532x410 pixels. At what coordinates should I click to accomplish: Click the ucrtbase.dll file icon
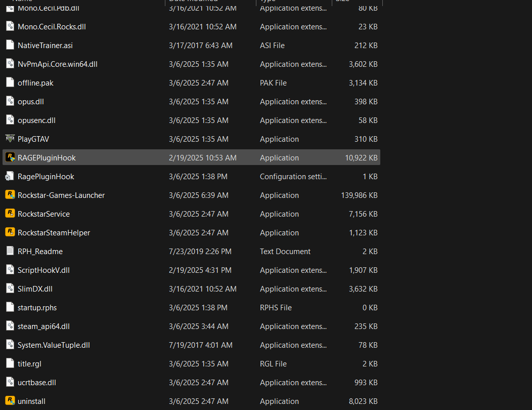click(10, 382)
